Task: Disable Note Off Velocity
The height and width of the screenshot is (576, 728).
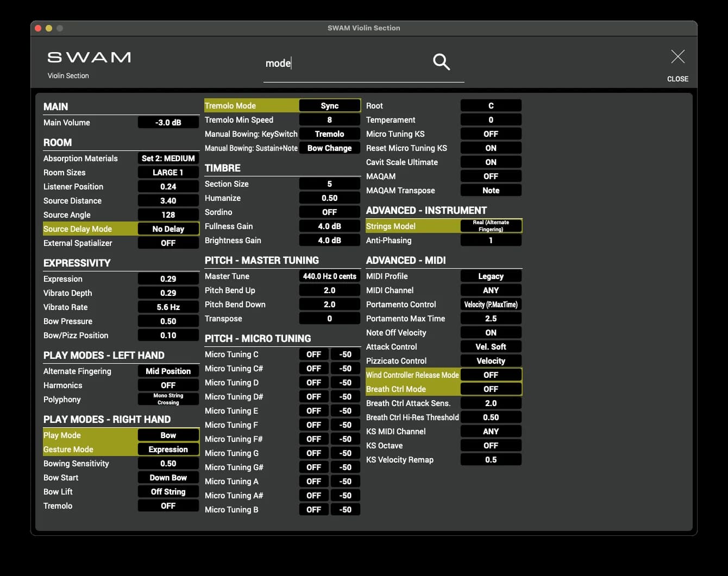Action: point(491,332)
